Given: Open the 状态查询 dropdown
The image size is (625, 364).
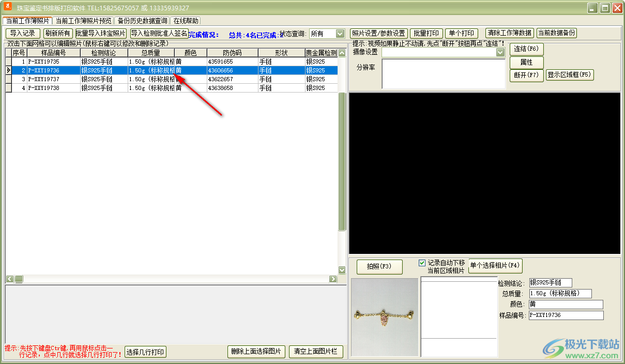Looking at the screenshot, I should pyautogui.click(x=340, y=34).
